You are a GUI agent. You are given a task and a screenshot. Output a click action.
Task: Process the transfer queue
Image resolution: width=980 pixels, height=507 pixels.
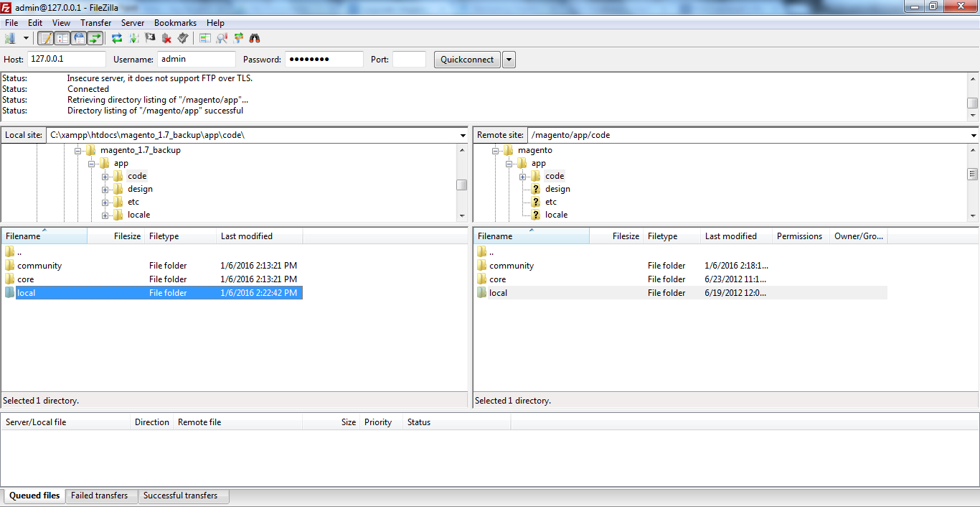pyautogui.click(x=133, y=38)
